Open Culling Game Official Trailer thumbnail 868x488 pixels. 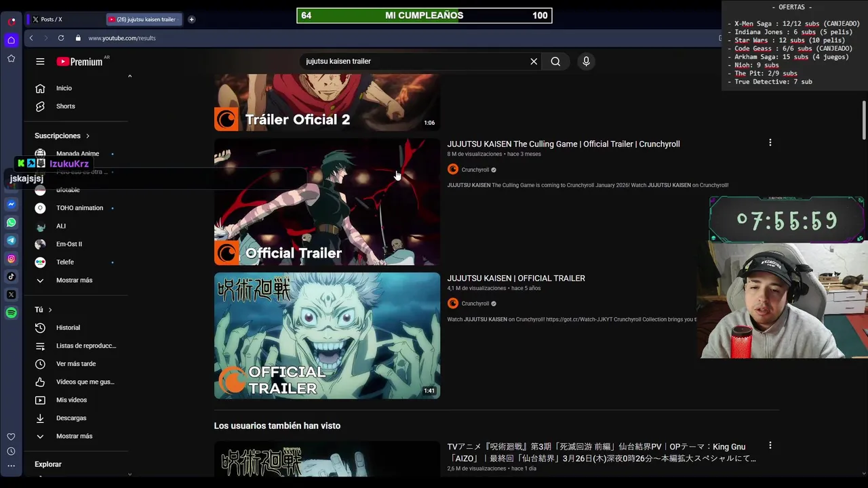coord(327,202)
